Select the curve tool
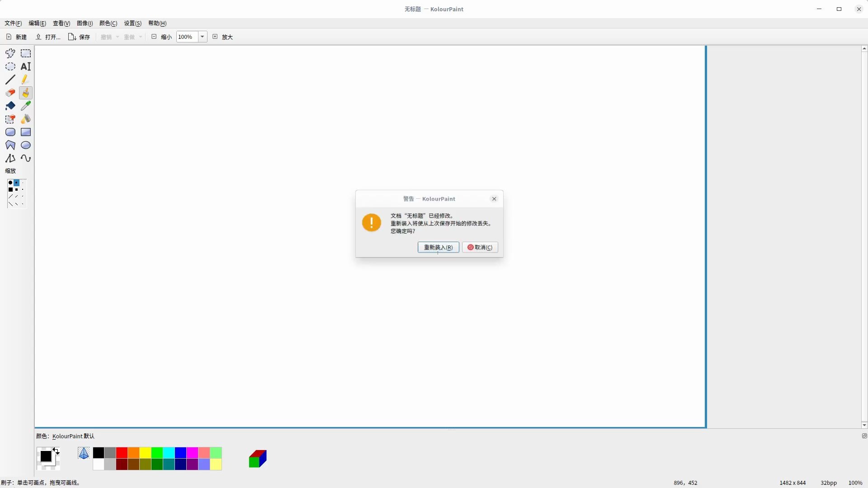The width and height of the screenshot is (868, 488). pos(26,158)
